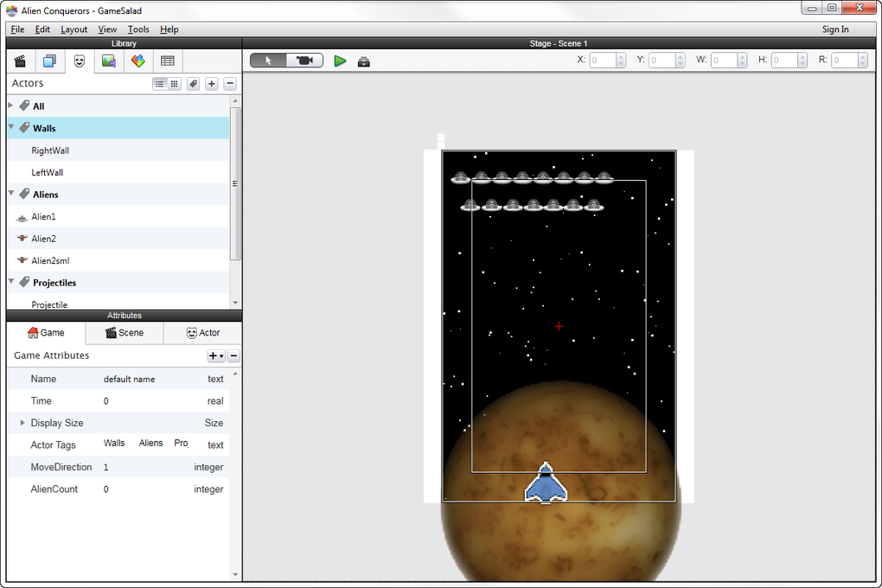Click the H height input field

pos(784,61)
